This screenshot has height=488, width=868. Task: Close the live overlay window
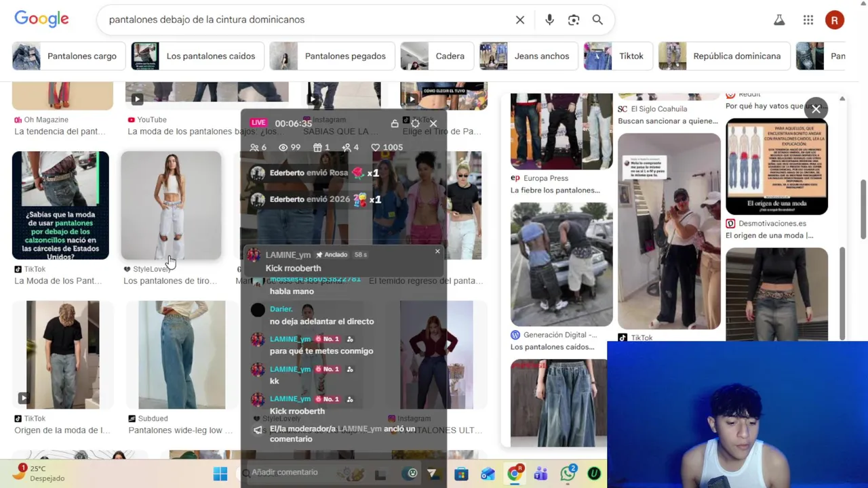pyautogui.click(x=433, y=123)
